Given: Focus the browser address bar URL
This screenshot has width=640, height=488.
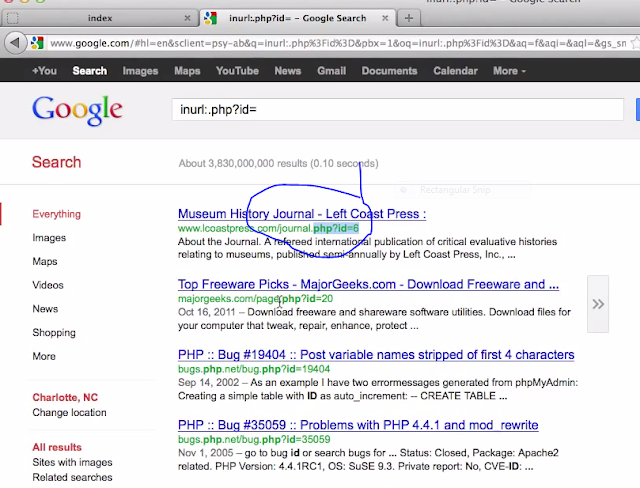Looking at the screenshot, I should click(x=338, y=43).
